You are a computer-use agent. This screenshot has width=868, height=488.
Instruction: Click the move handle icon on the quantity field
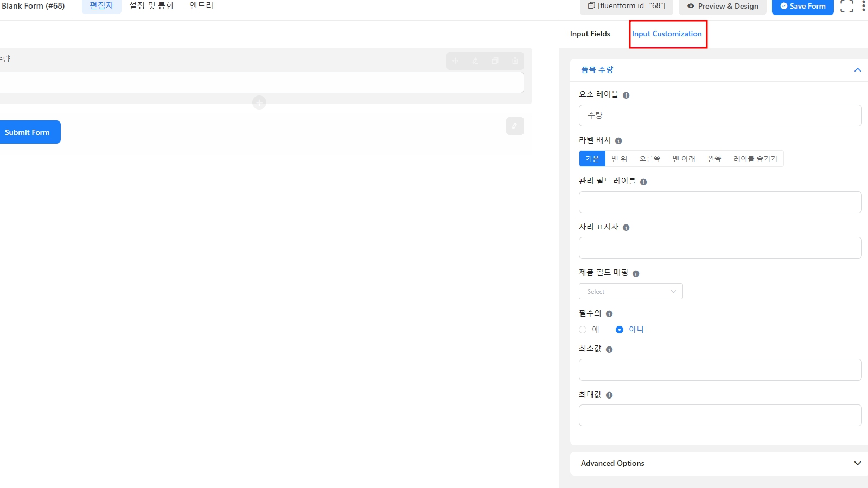[456, 61]
